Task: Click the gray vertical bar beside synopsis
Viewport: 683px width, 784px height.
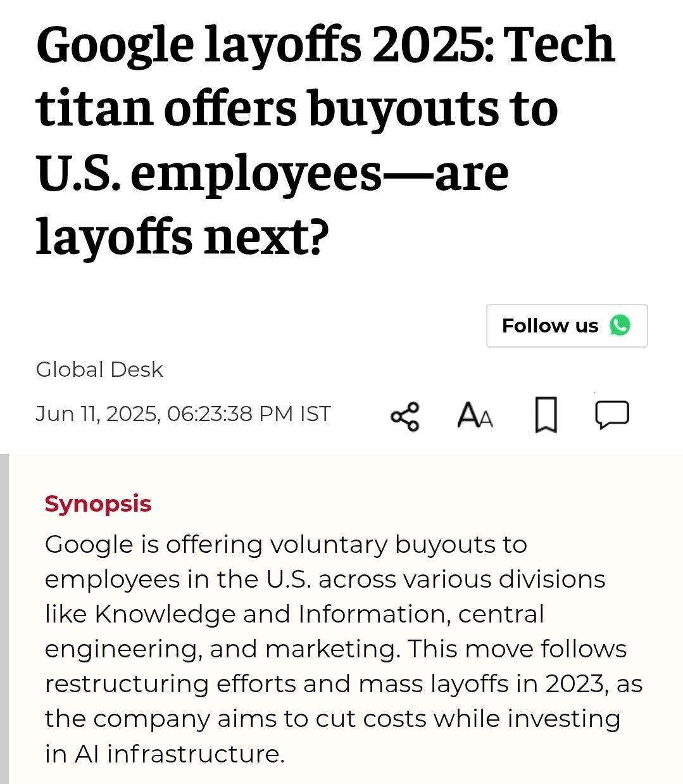Action: pyautogui.click(x=4, y=619)
